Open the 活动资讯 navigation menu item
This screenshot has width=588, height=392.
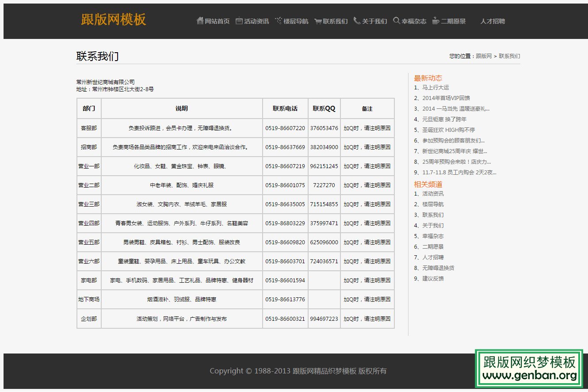[256, 20]
